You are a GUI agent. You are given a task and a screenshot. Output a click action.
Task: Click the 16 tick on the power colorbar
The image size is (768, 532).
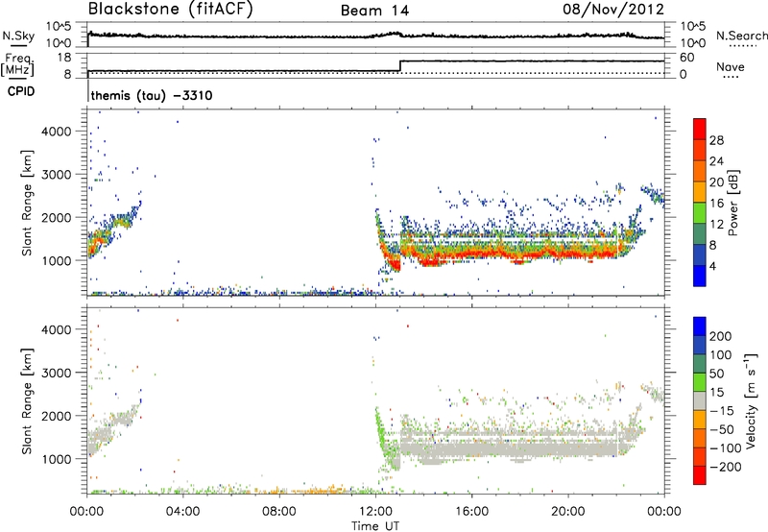coord(716,204)
